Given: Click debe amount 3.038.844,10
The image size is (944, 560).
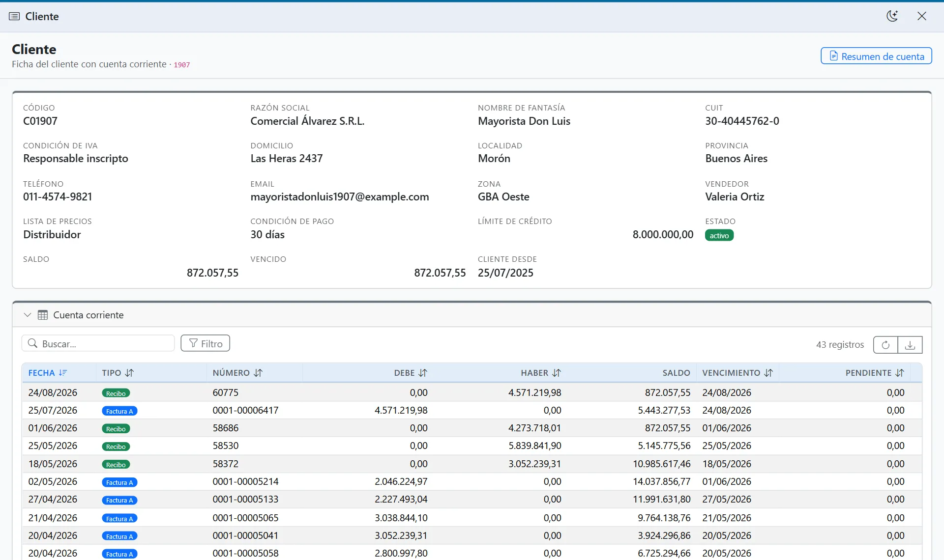Looking at the screenshot, I should coord(401,518).
